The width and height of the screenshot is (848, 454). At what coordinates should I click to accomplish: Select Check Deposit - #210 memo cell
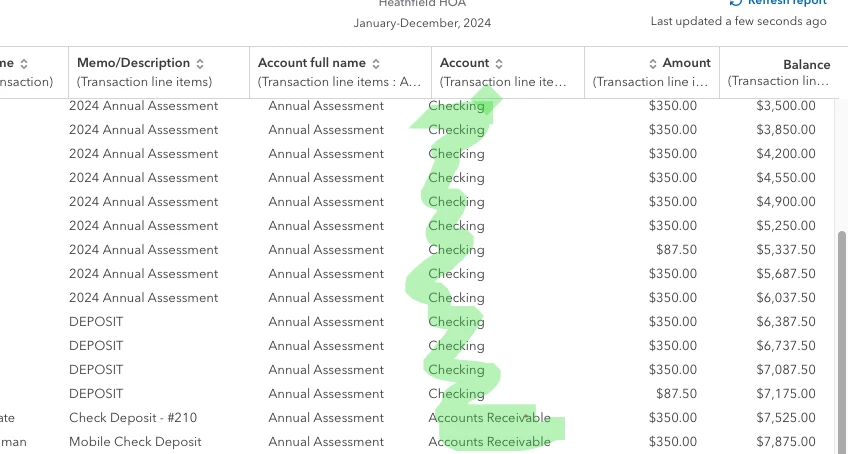tap(133, 418)
